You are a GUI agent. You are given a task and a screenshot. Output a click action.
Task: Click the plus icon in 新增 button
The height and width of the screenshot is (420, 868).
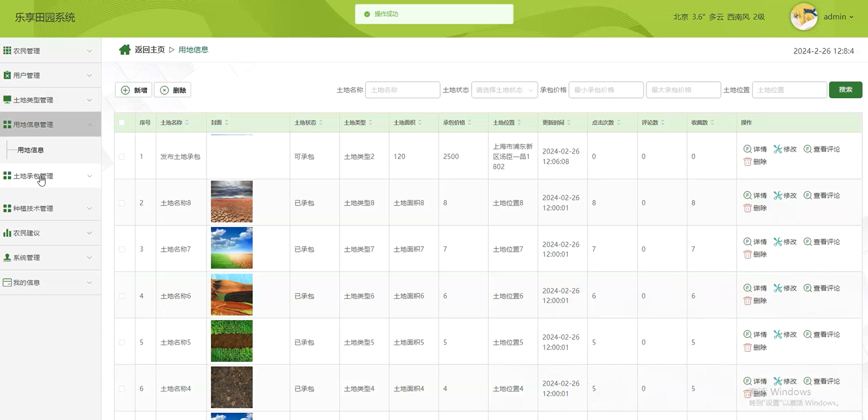(125, 90)
